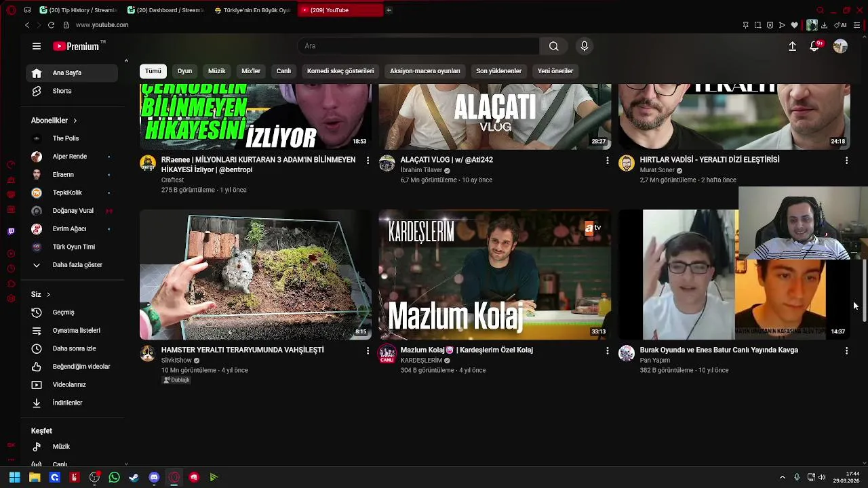Open options for HIRTLAR VADİSİ video
The width and height of the screenshot is (868, 488).
coord(846,161)
